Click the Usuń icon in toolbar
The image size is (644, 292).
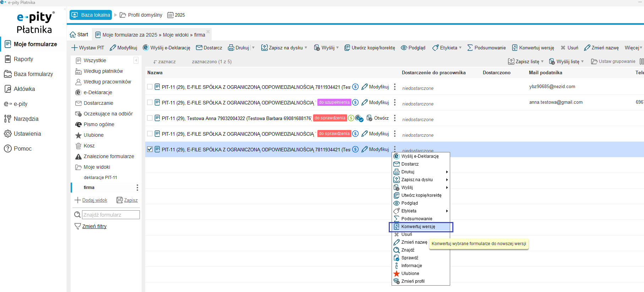[x=563, y=48]
